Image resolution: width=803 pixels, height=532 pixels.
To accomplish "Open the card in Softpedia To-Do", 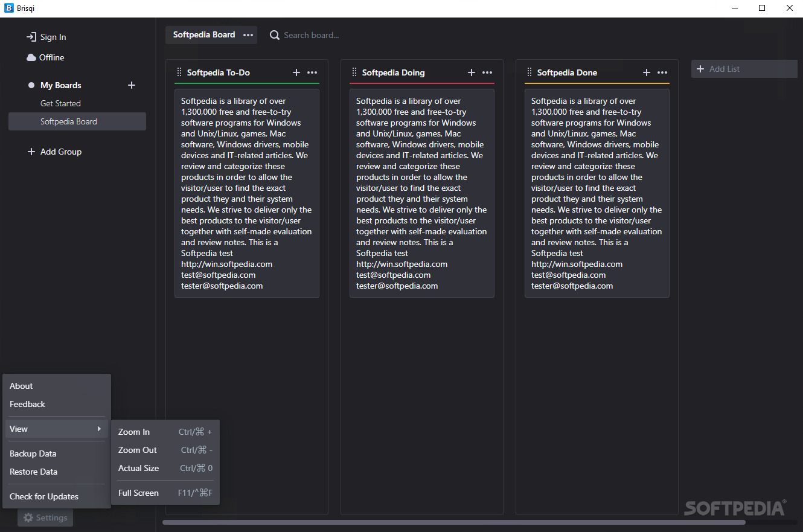I will [x=247, y=193].
